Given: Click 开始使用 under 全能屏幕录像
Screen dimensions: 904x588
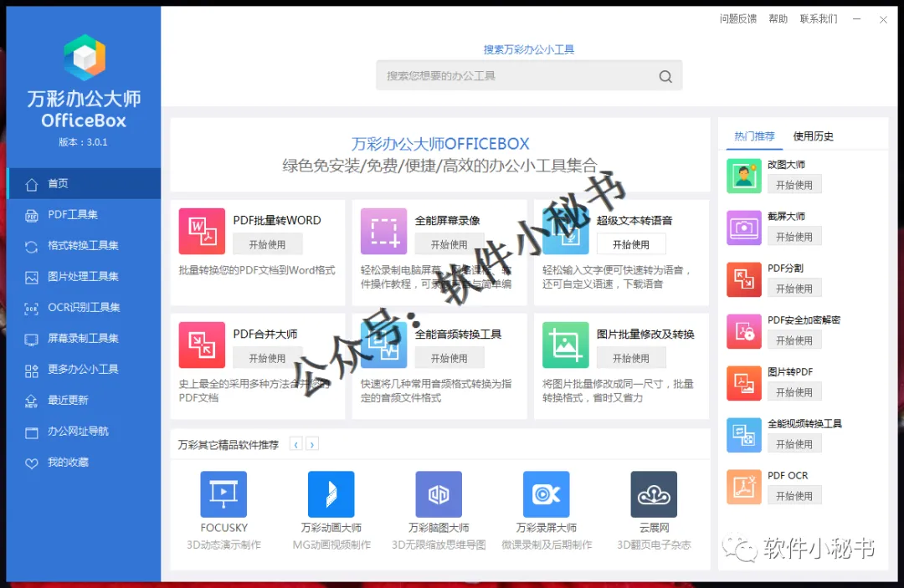Looking at the screenshot, I should click(449, 244).
